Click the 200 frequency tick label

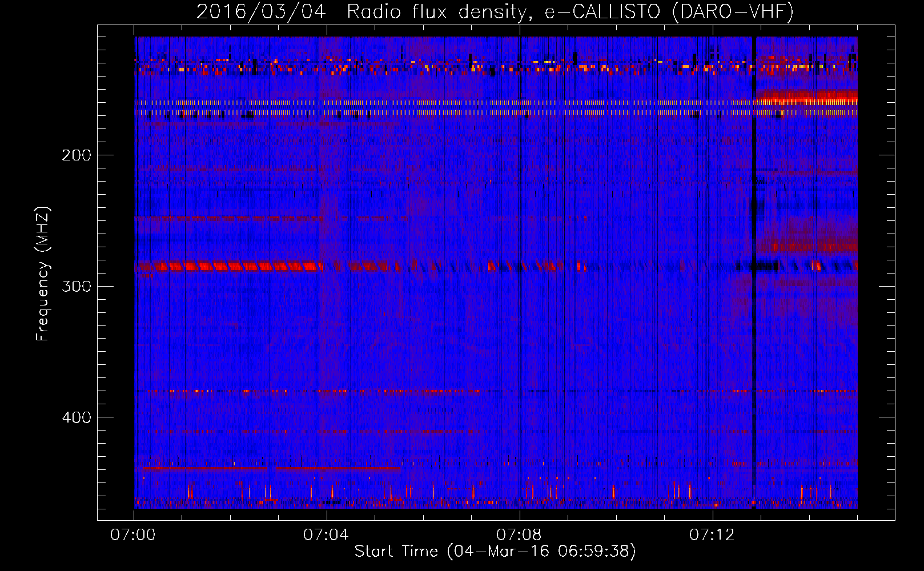point(77,155)
